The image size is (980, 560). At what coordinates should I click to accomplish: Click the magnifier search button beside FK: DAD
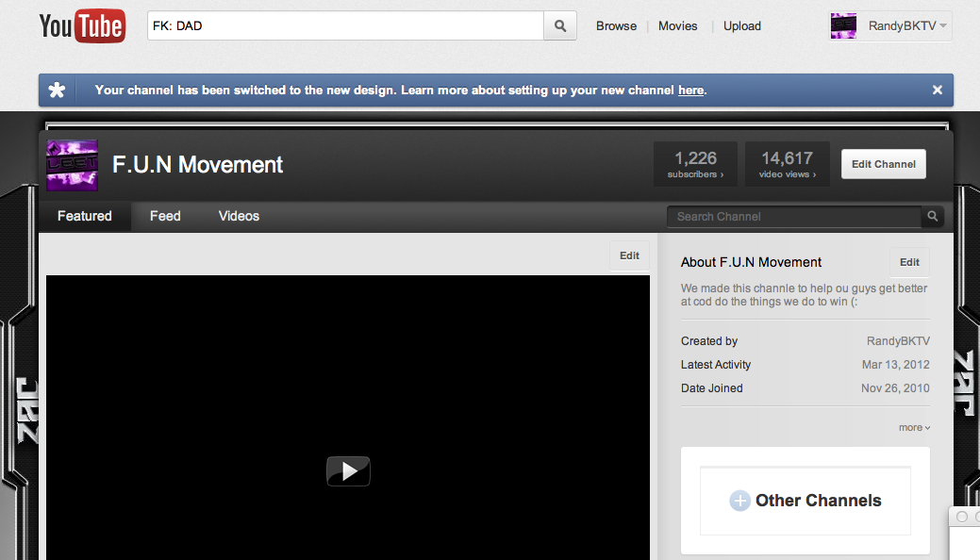tap(560, 25)
